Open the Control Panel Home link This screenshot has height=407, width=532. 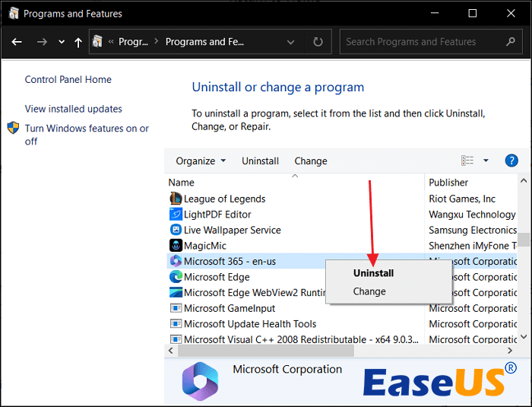68,79
